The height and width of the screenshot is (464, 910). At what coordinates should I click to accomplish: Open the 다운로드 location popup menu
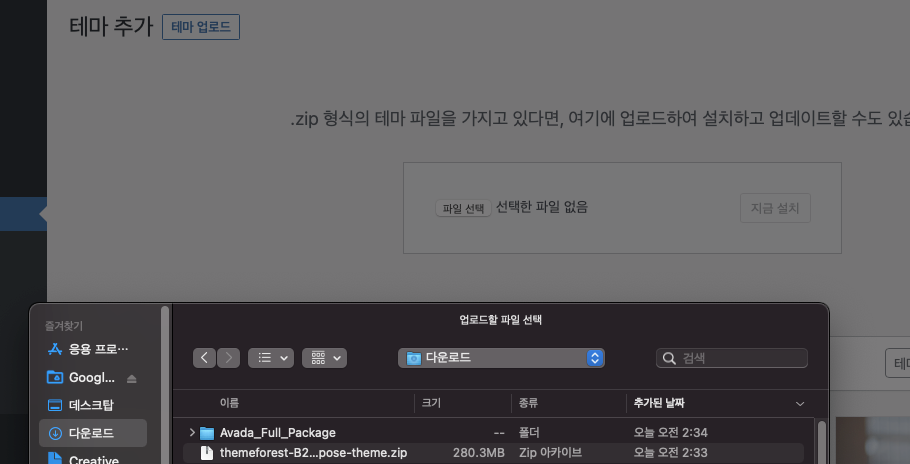[x=501, y=358]
